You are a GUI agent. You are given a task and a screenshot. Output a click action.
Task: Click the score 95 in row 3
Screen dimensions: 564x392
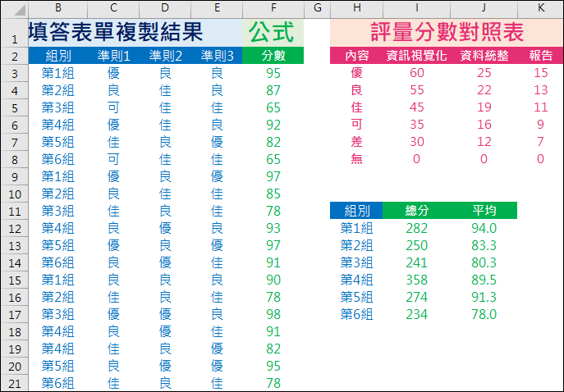click(x=273, y=73)
